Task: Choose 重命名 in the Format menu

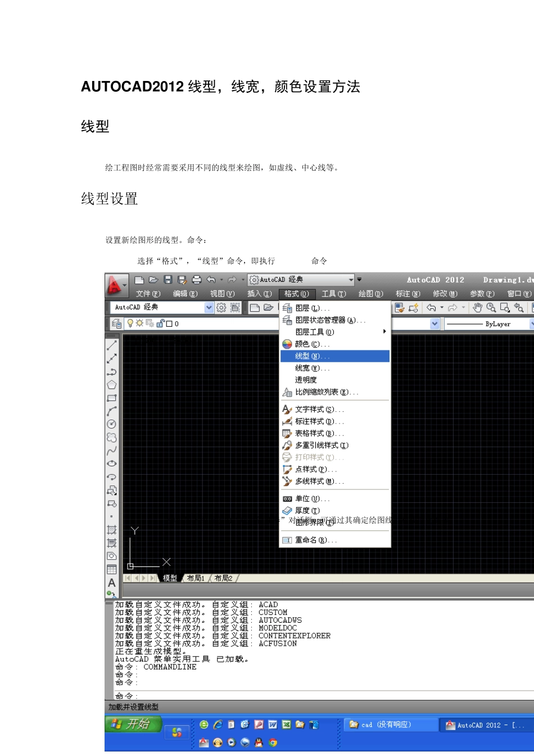Action: [335, 540]
